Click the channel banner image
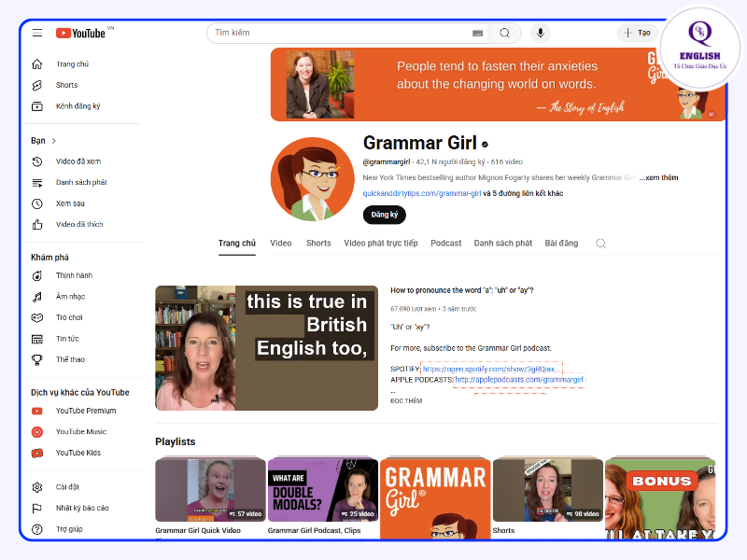Viewport: 747px width, 560px height. coord(498,84)
